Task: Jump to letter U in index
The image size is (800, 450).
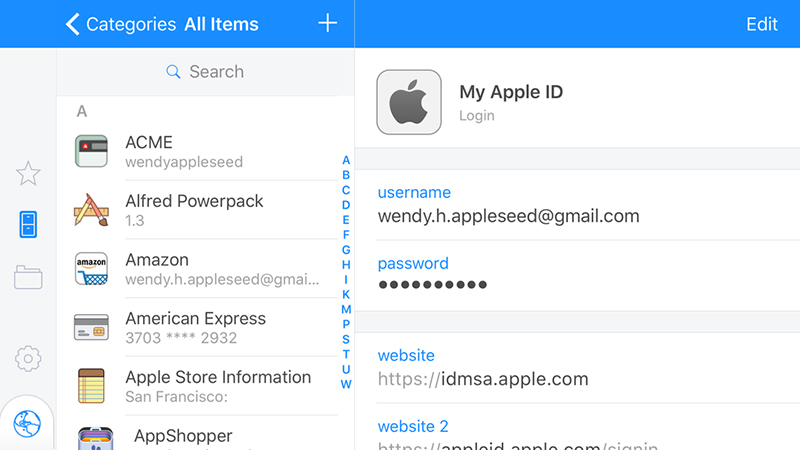Action: tap(346, 369)
